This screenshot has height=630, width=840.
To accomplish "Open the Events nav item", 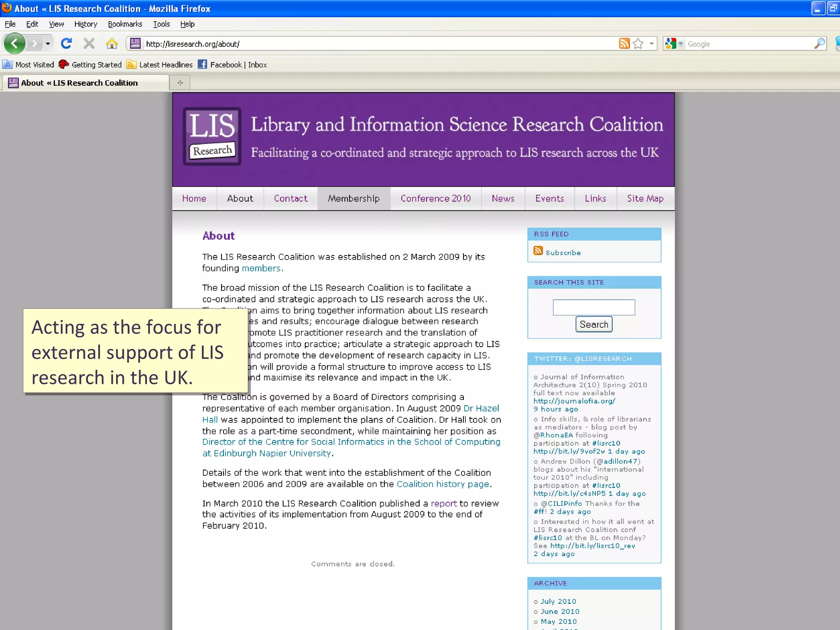I will (550, 199).
